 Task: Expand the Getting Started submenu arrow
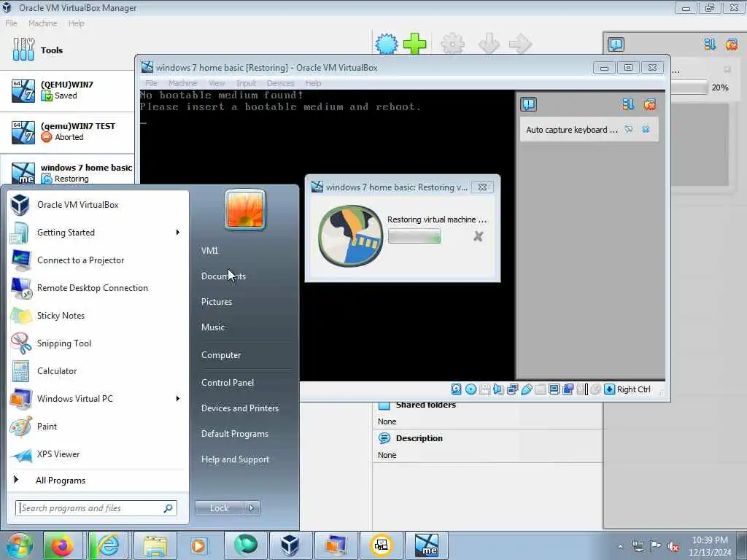click(x=178, y=233)
